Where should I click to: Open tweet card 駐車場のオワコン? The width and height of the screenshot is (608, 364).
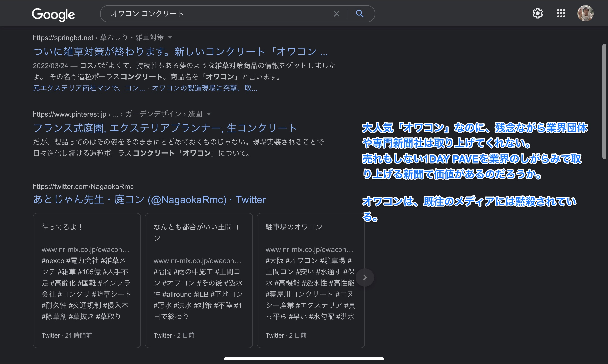point(311,281)
